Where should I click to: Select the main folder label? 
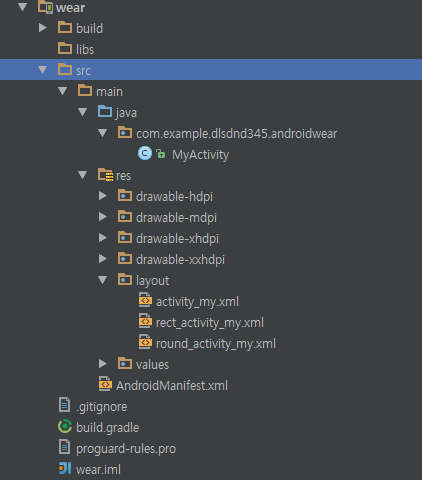pyautogui.click(x=109, y=91)
